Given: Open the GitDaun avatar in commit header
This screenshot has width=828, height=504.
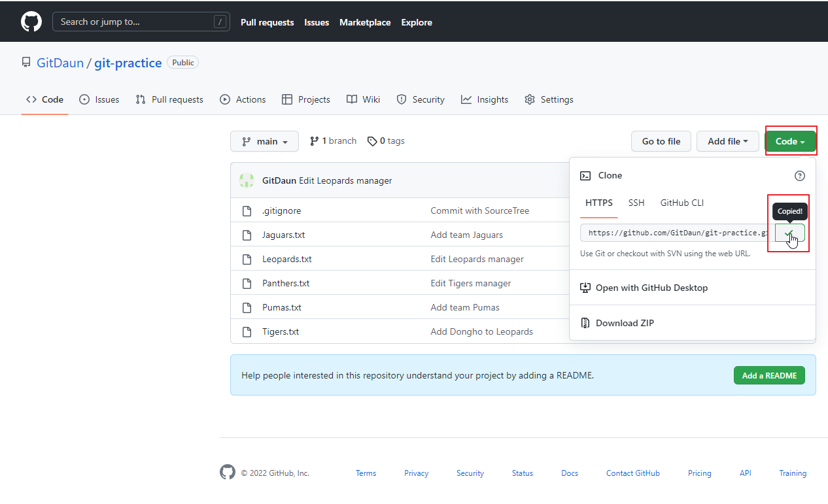Looking at the screenshot, I should click(247, 180).
